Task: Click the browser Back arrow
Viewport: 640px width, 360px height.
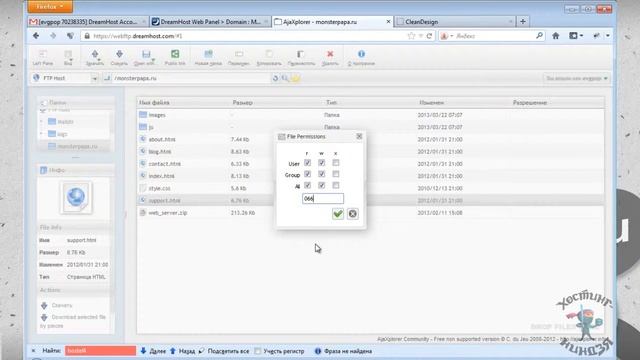Action: pos(36,36)
